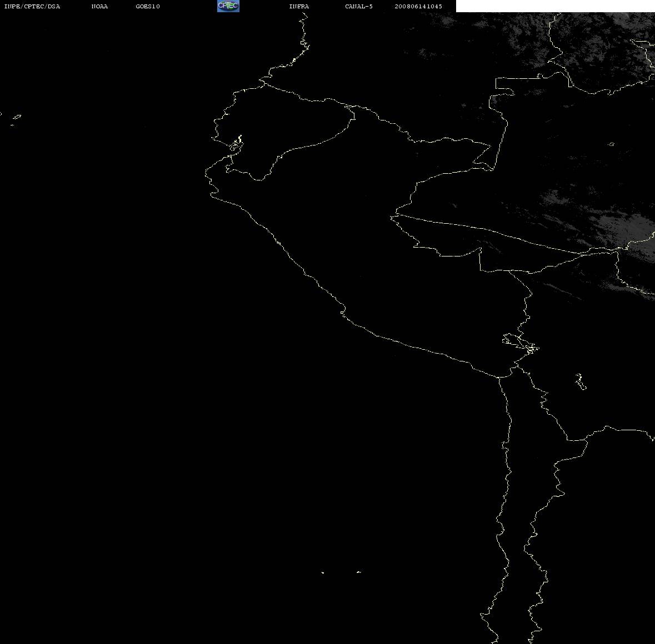
Task: Click the Paracas peninsula on Peru's coast
Action: click(343, 312)
